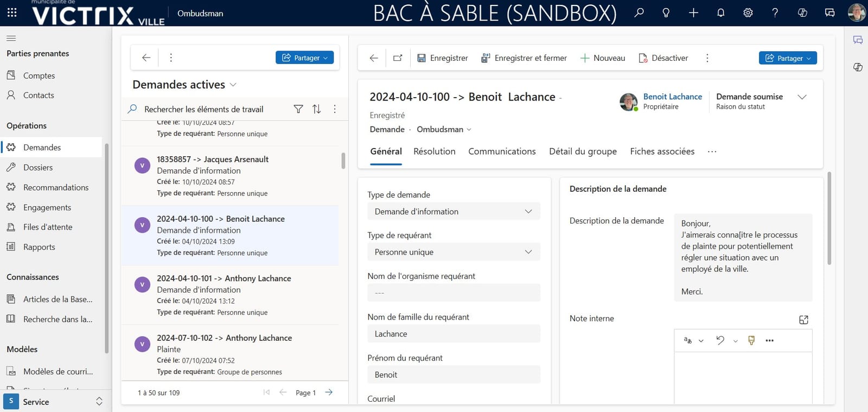Viewport: 868px width, 412px height.
Task: Open the Type de requérant dropdown
Action: click(x=454, y=252)
